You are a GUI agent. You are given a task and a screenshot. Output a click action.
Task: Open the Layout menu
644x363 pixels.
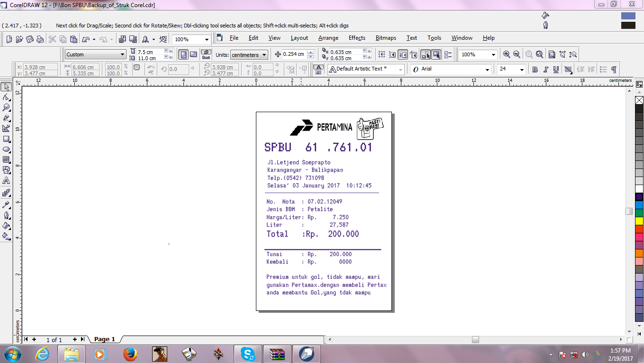[299, 38]
